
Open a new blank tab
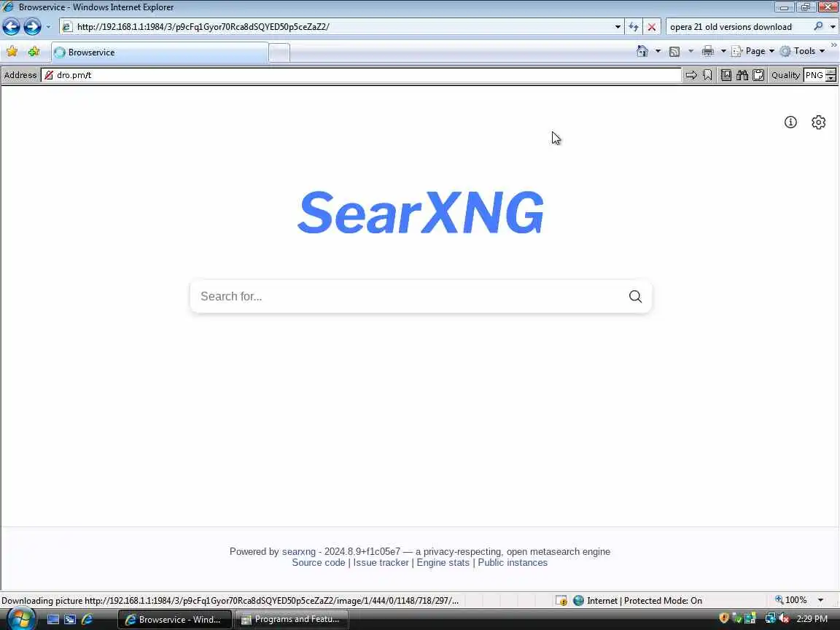point(279,53)
